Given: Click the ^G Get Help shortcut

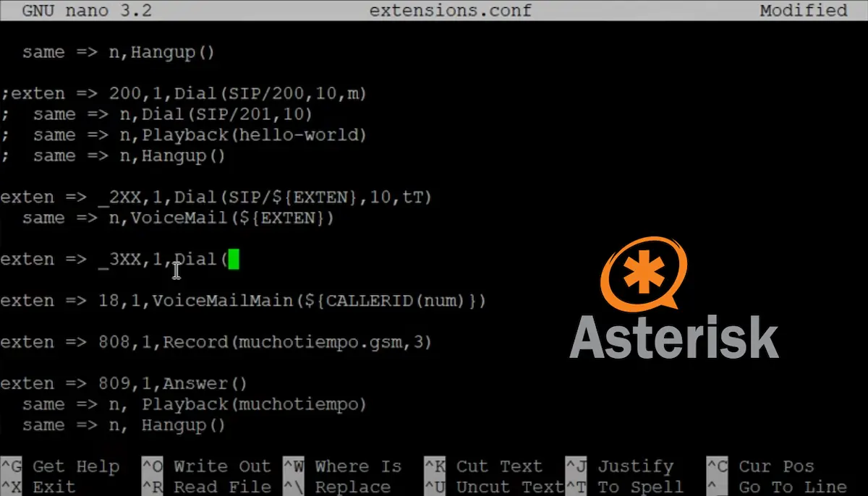Looking at the screenshot, I should point(60,466).
